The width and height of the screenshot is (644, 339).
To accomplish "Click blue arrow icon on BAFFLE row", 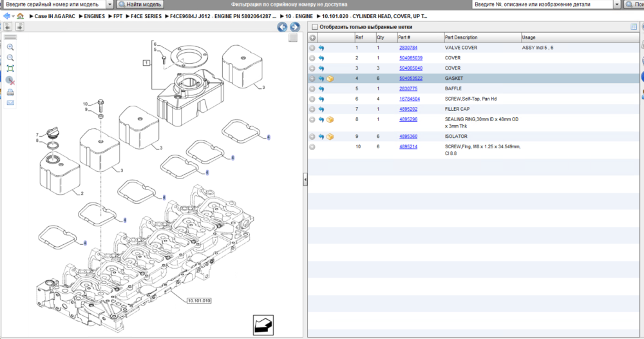I will [x=321, y=89].
